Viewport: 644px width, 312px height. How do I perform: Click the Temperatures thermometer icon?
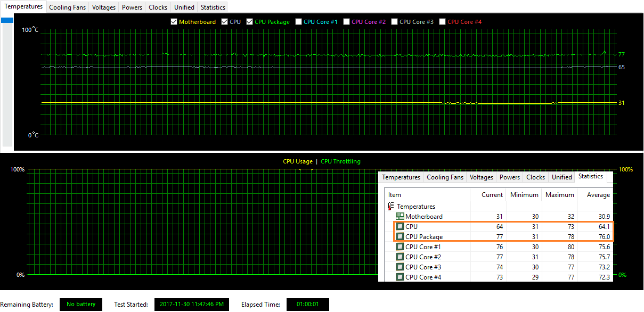point(391,207)
